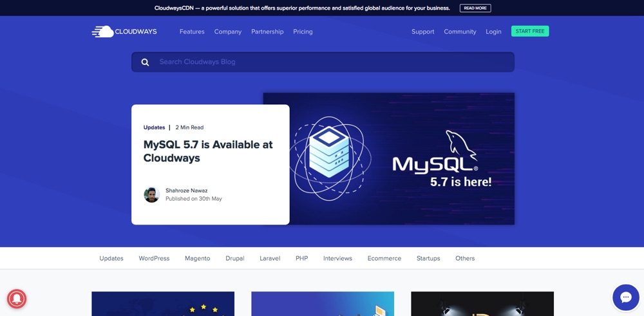This screenshot has height=316, width=644.
Task: Select the Drupal category tab
Action: coord(235,258)
